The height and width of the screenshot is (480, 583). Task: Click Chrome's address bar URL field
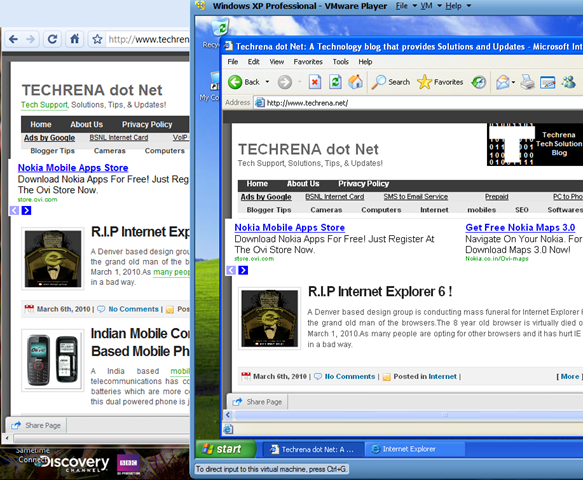coord(148,39)
